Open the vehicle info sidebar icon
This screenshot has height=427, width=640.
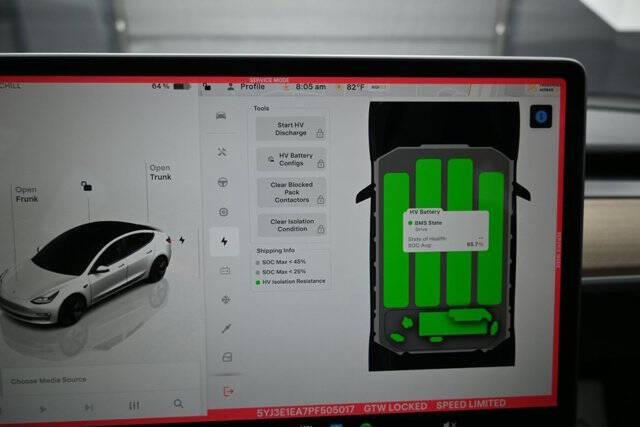[x=221, y=116]
